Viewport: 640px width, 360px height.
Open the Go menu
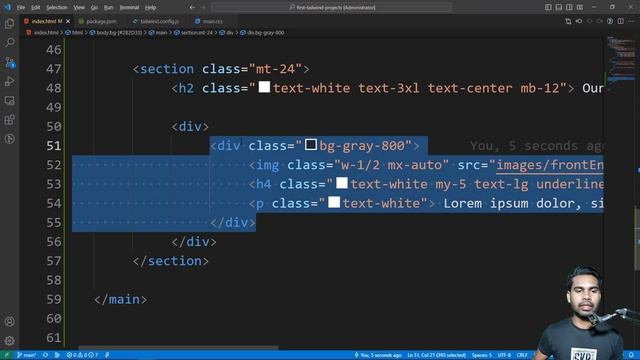94,7
